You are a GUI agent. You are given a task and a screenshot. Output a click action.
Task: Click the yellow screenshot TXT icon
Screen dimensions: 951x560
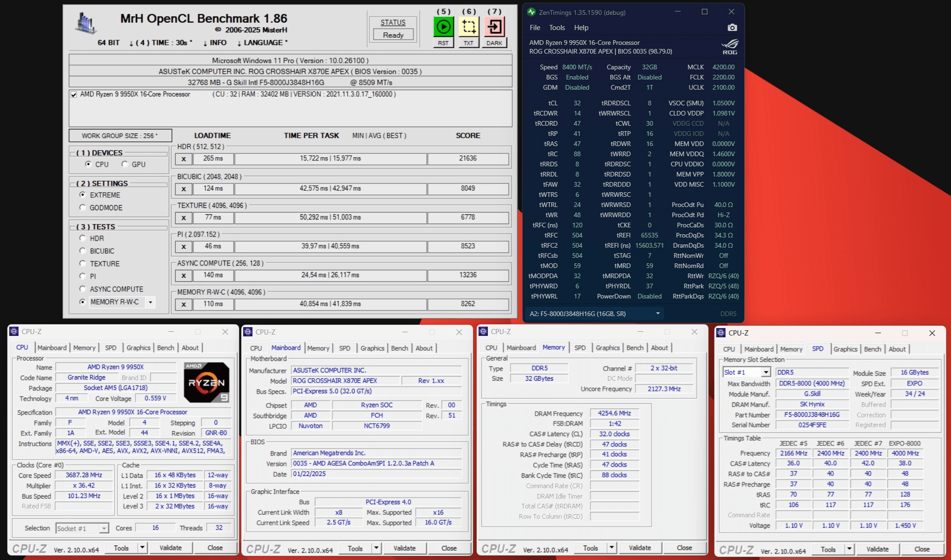(468, 27)
